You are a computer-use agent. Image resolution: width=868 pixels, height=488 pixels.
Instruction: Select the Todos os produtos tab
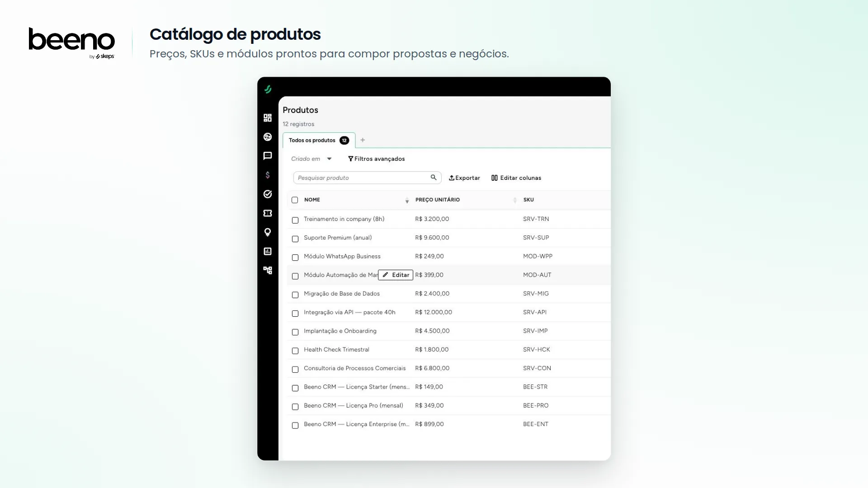319,140
